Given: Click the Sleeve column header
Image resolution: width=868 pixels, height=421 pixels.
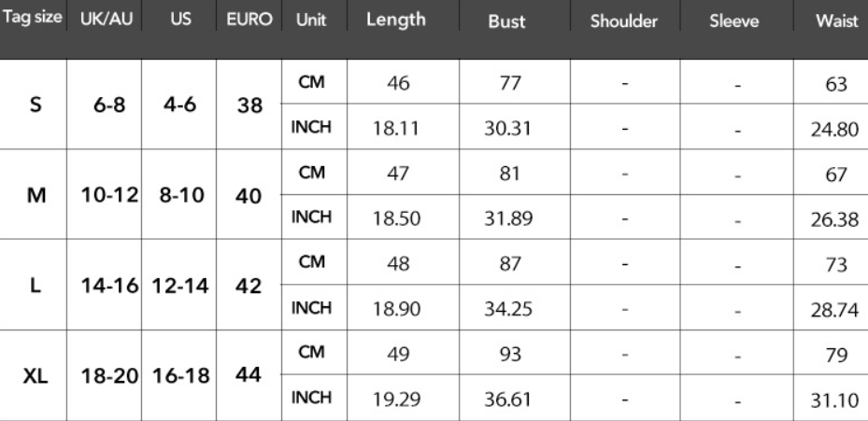Looking at the screenshot, I should [734, 21].
